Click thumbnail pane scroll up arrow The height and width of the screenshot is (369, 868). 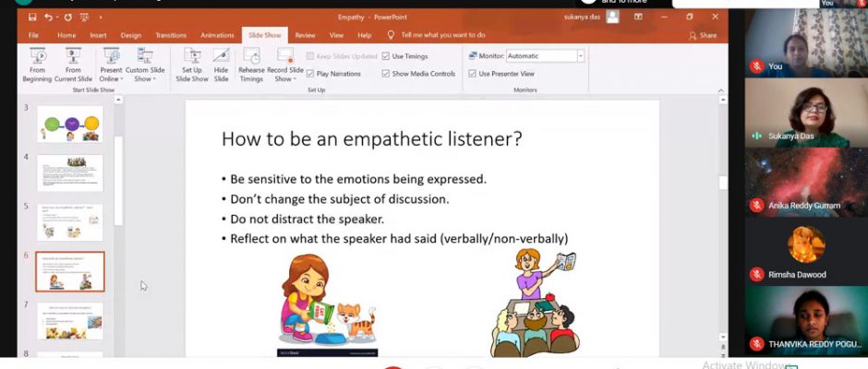pos(118,101)
